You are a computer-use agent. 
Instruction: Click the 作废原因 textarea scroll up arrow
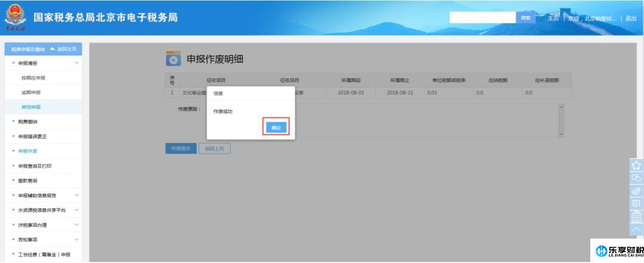pos(561,107)
